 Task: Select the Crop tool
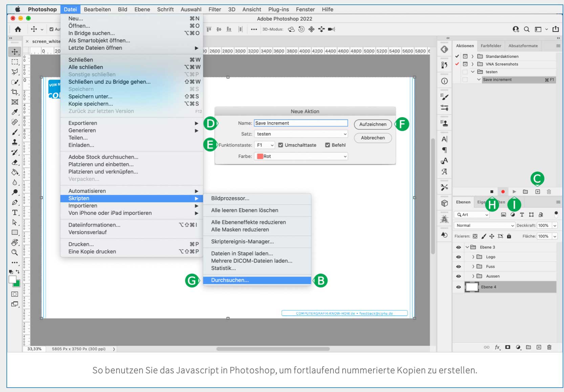pos(15,92)
